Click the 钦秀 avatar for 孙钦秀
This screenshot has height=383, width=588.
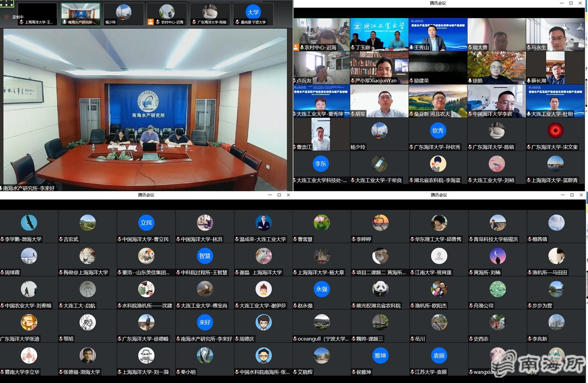coord(438,131)
